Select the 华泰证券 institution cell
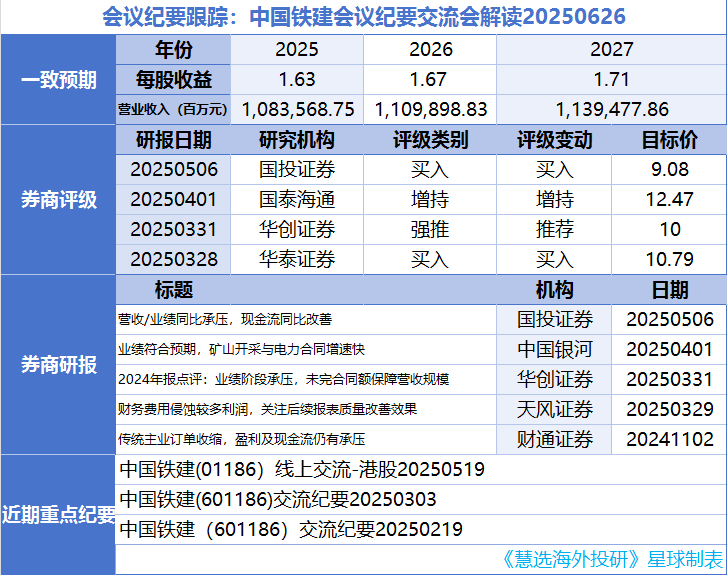Image resolution: width=728 pixels, height=575 pixels. 297,259
